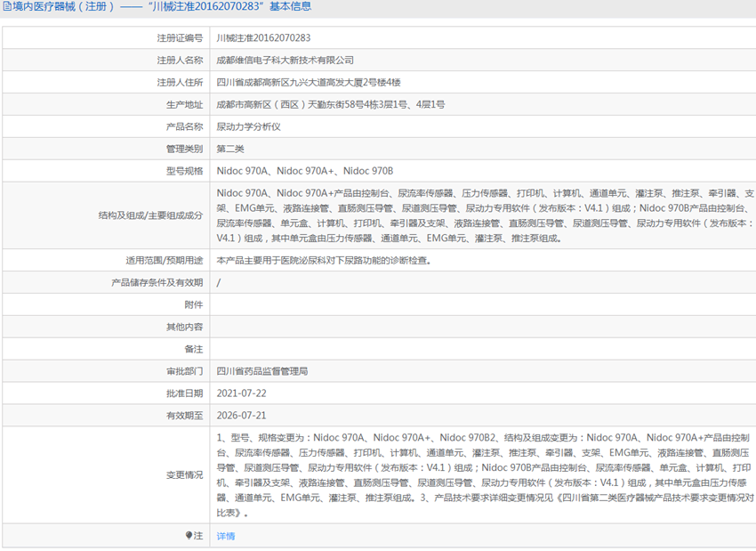The height and width of the screenshot is (551, 756).
Task: Click the 备注 label
Action: tap(193, 349)
